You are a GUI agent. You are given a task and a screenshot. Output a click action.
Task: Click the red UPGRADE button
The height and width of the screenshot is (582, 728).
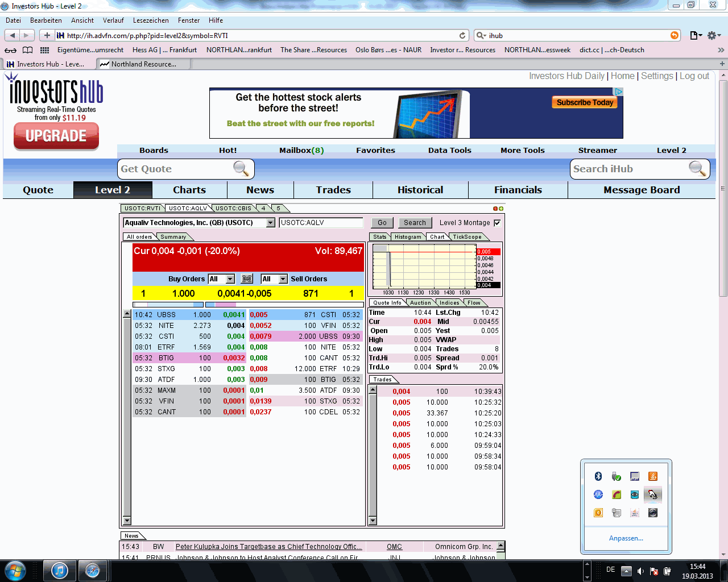(x=56, y=136)
